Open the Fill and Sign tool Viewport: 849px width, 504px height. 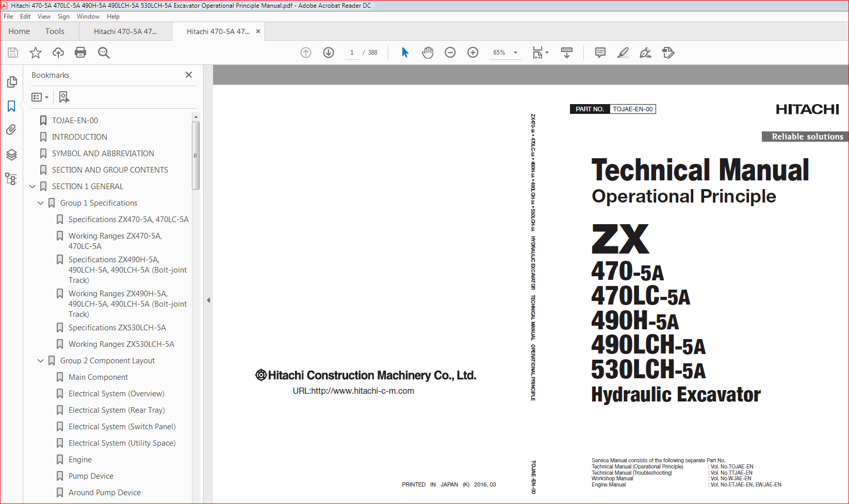[x=645, y=53]
